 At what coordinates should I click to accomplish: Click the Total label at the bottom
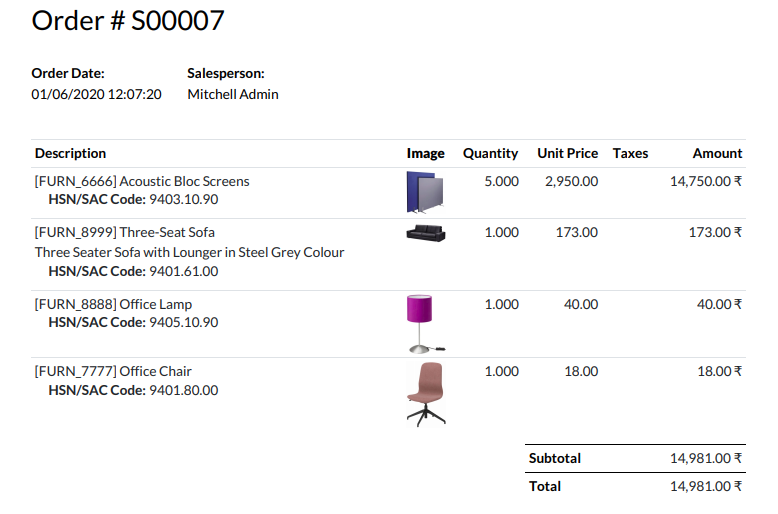[545, 487]
